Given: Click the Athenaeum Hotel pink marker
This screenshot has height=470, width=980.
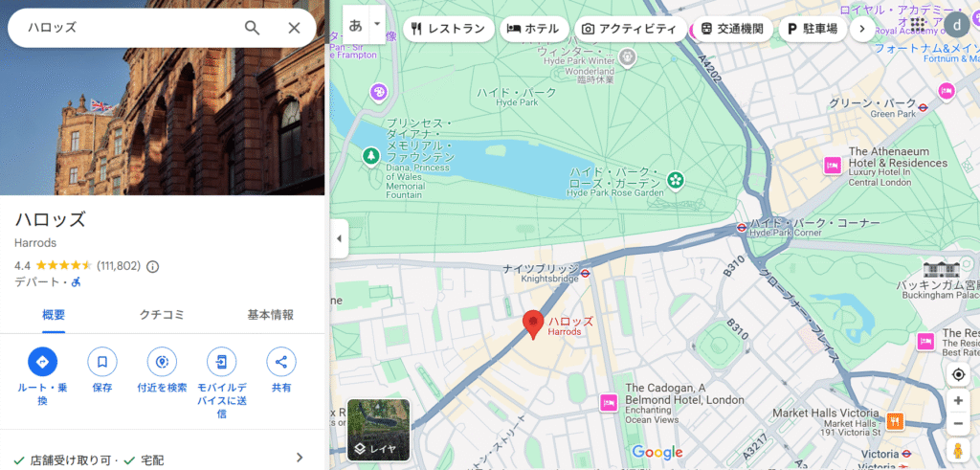Looking at the screenshot, I should 832,165.
